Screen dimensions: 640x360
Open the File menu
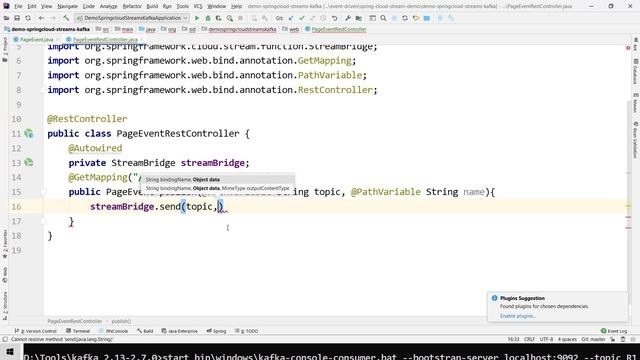pos(18,7)
